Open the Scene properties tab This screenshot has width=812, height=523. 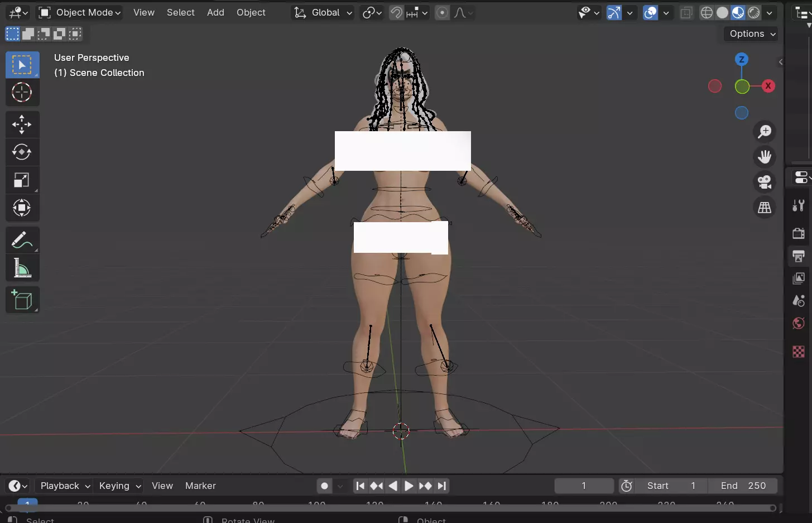click(x=799, y=301)
